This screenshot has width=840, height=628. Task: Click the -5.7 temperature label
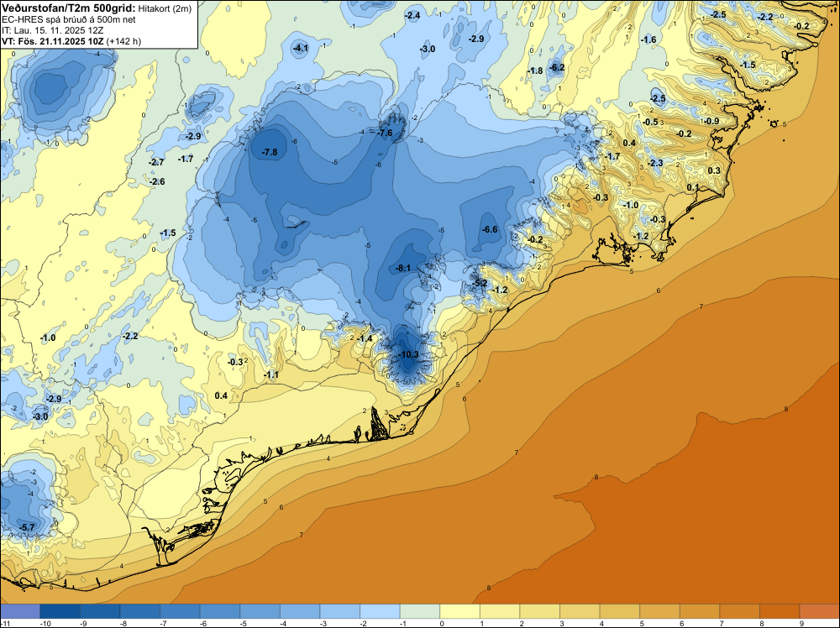click(x=27, y=527)
